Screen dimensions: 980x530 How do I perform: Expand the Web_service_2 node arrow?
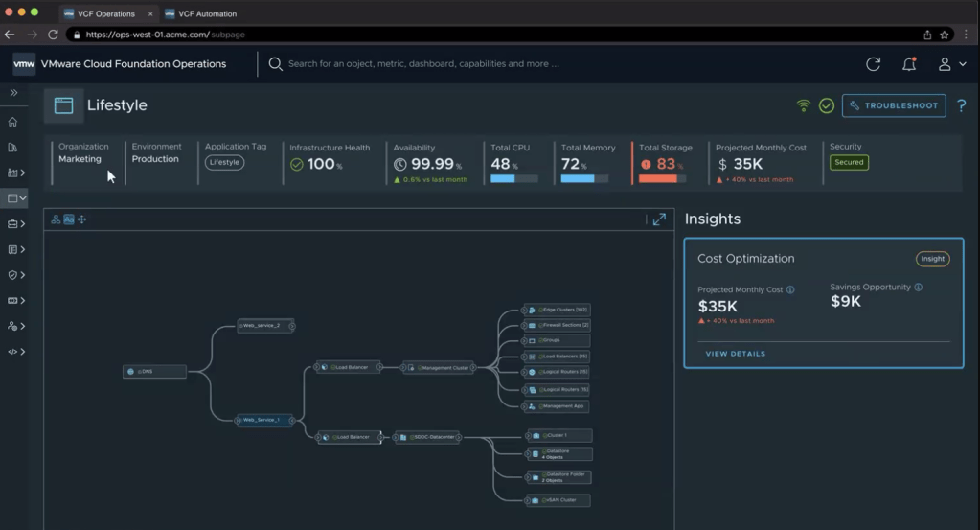click(x=291, y=326)
